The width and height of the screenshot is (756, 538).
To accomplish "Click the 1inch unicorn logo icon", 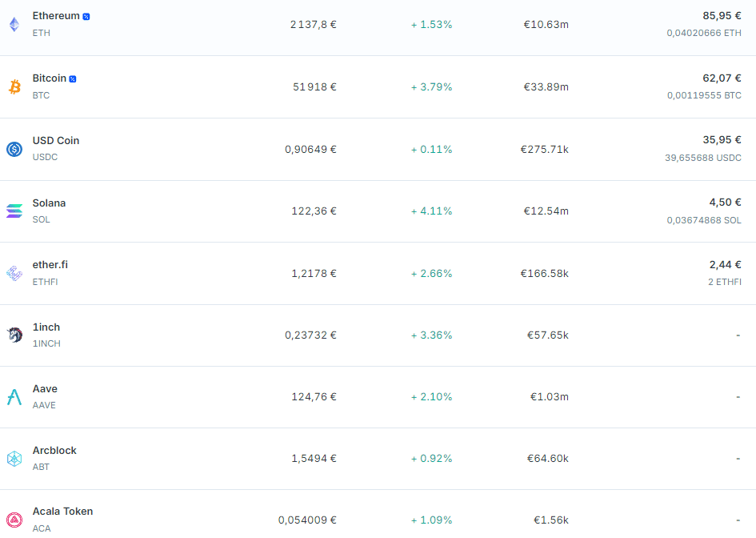I will pyautogui.click(x=14, y=335).
